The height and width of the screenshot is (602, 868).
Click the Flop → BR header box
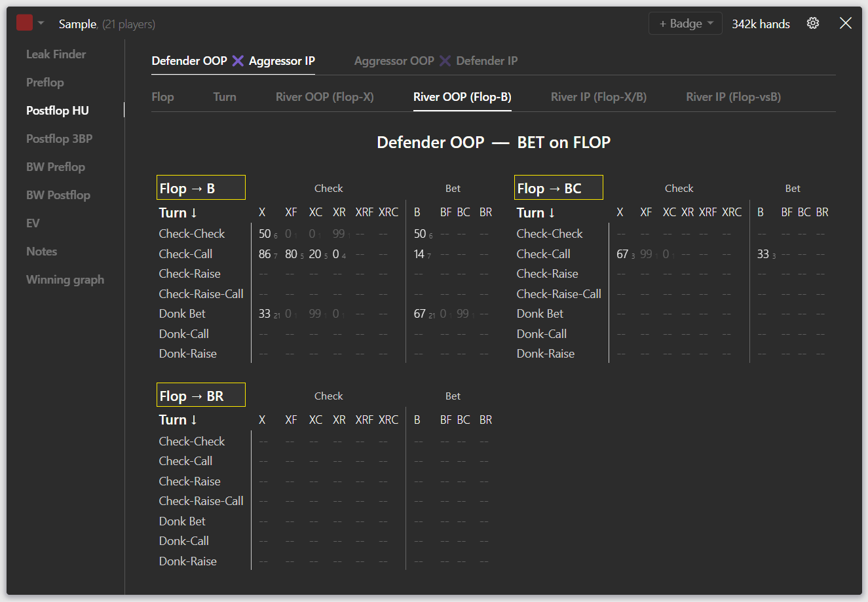point(201,396)
